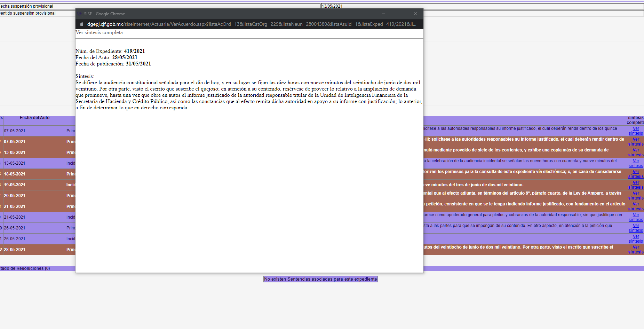This screenshot has height=329, width=644.
Task: Open 'Ver síntesis' link beside the empty synthesis row
Action: coord(636,239)
